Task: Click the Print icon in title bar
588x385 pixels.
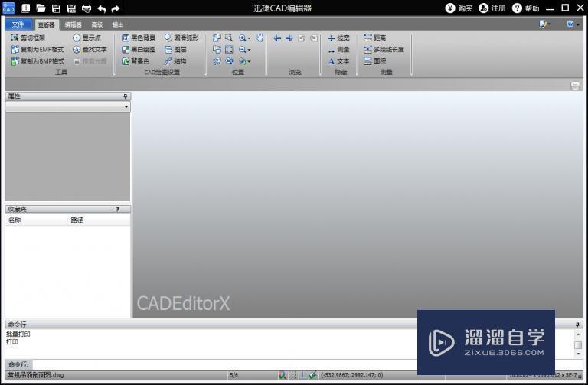Action: pos(87,8)
